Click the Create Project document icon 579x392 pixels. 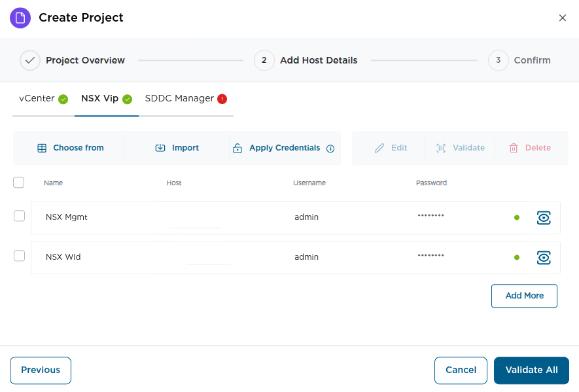21,18
